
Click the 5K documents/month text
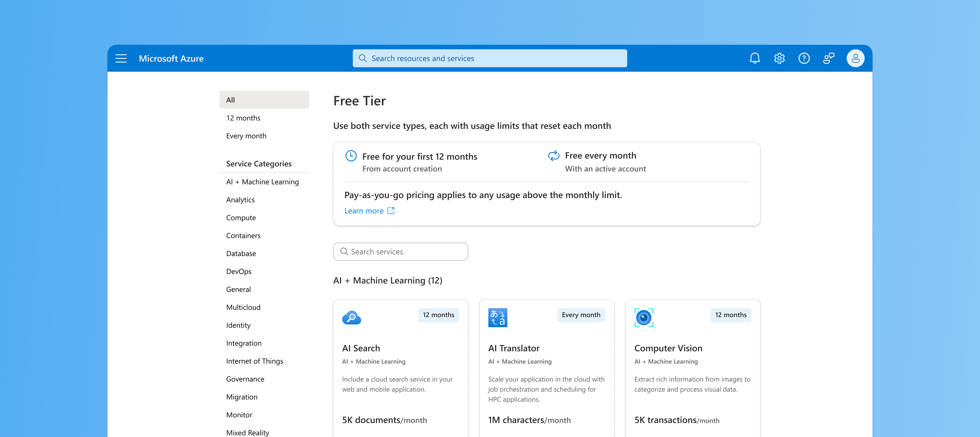coord(384,420)
